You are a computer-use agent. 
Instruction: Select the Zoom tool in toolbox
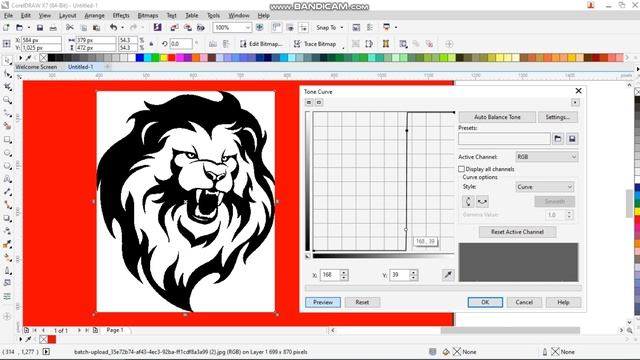(7, 100)
